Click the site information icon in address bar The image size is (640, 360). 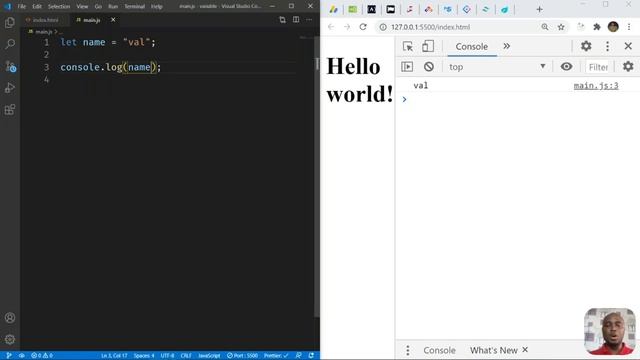[x=382, y=27]
